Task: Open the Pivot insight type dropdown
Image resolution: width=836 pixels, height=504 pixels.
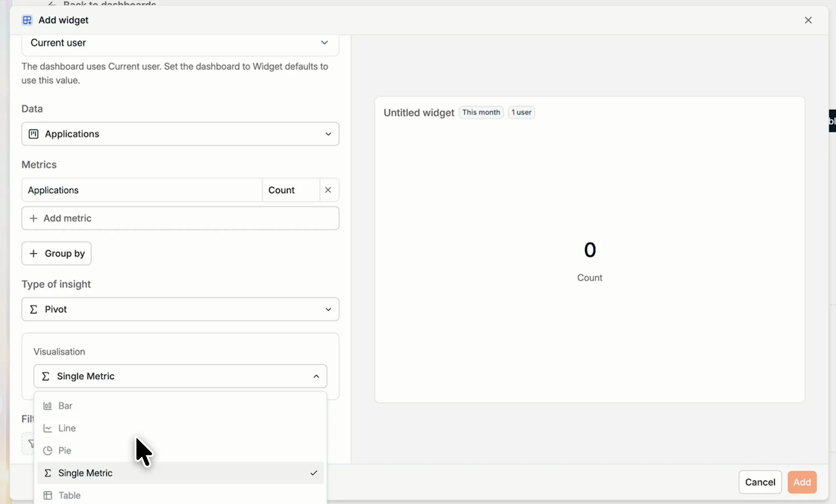Action: pos(180,309)
